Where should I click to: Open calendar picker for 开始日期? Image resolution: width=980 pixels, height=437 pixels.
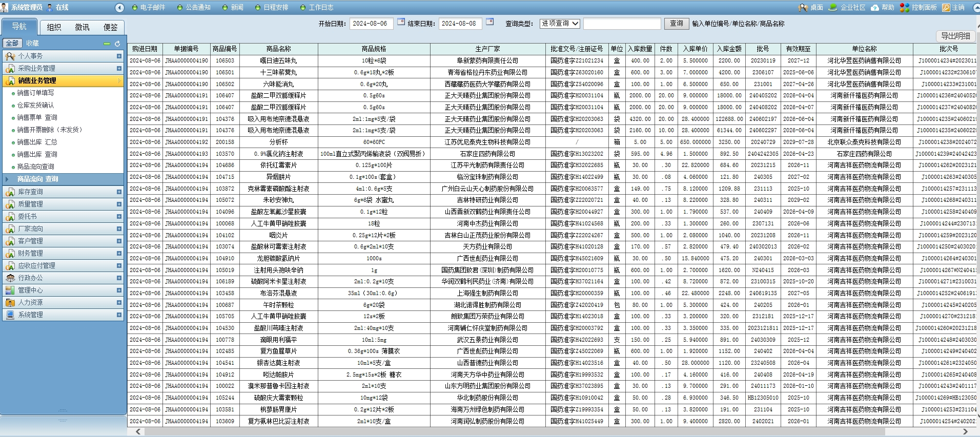click(401, 22)
